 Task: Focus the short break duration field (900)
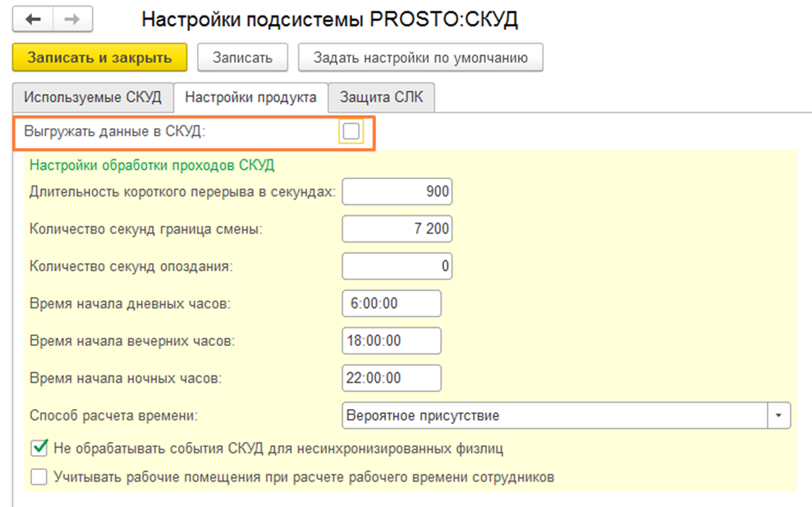(397, 191)
